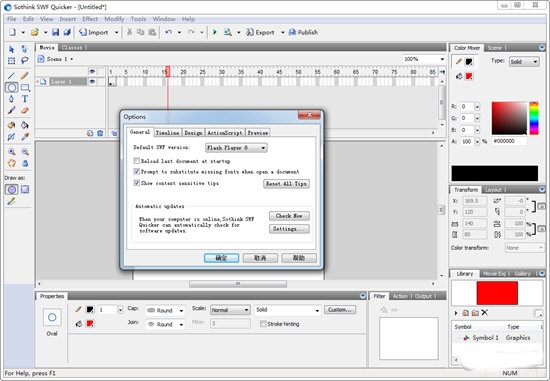Screen dimensions: 550x381
Task: Cancel Options dialog with 取消 button
Action: pyautogui.click(x=260, y=258)
